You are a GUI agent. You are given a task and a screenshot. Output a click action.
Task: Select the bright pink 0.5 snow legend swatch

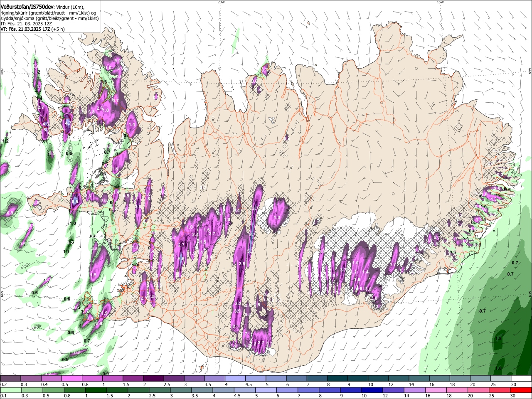click(71, 378)
